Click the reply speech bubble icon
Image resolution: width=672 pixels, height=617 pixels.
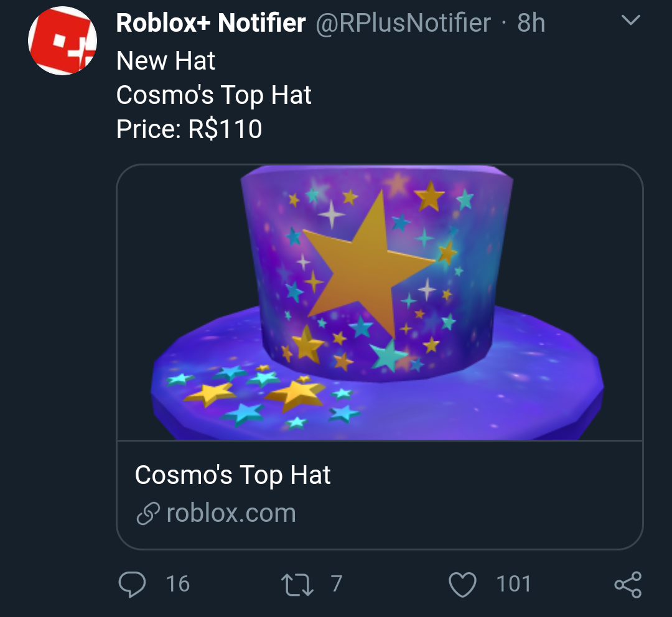(x=132, y=584)
